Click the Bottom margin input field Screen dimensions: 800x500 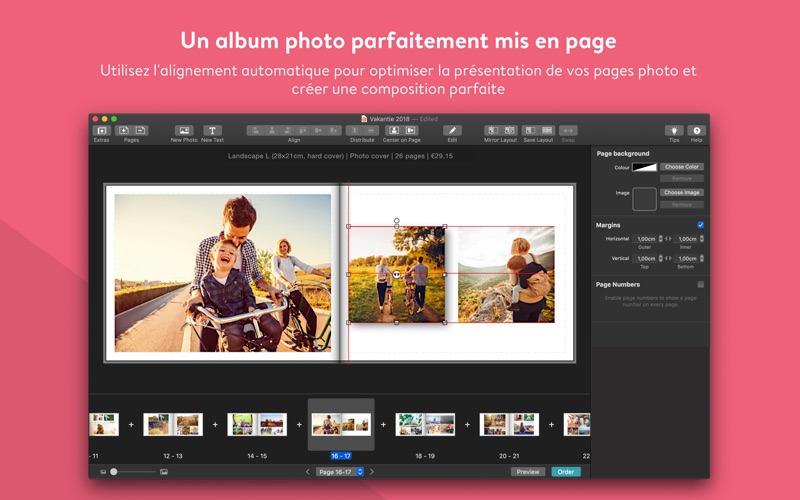coord(687,259)
